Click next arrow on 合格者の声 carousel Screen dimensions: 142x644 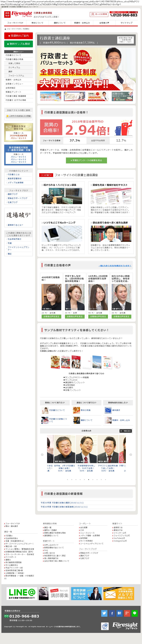(131, 455)
